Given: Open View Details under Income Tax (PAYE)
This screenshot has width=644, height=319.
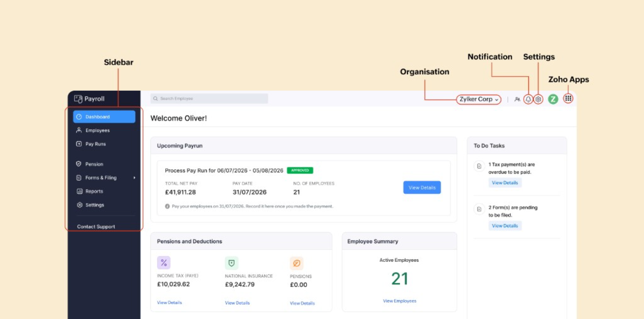Looking at the screenshot, I should coord(170,303).
